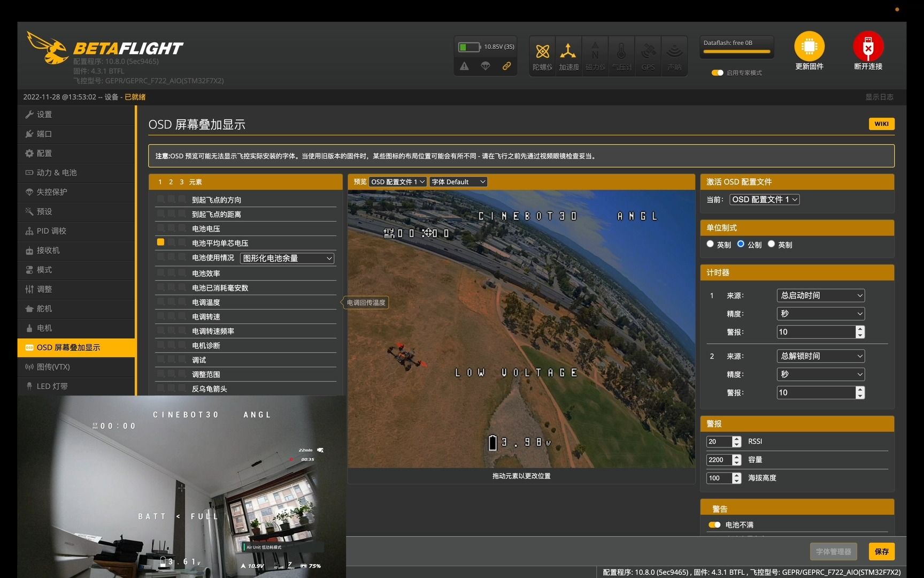Click the magnetometer (磁力仪) sensor icon
Image resolution: width=924 pixels, height=578 pixels.
tap(595, 51)
